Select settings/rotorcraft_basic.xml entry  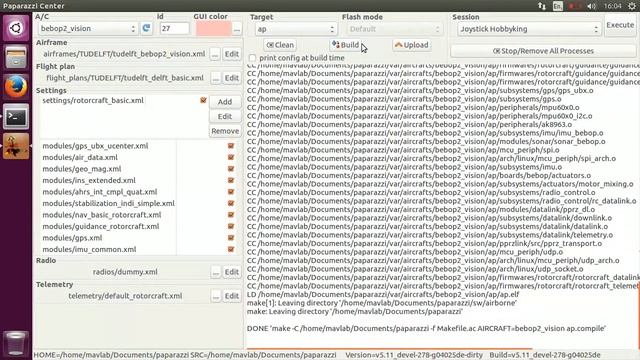pos(93,100)
